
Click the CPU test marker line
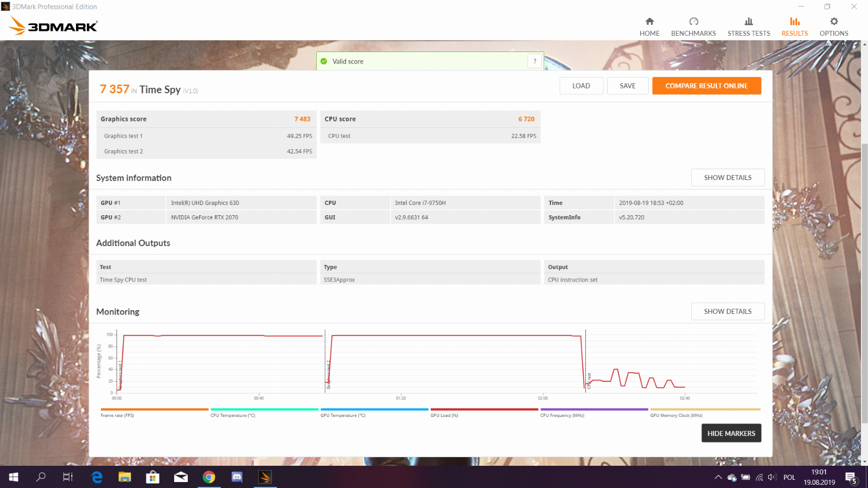(x=585, y=361)
